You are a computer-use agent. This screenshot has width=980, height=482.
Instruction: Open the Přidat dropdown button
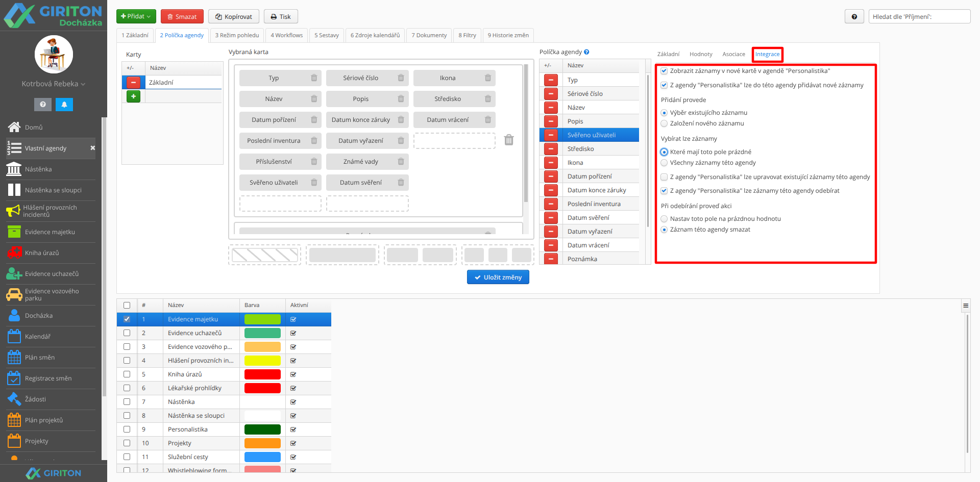point(136,16)
